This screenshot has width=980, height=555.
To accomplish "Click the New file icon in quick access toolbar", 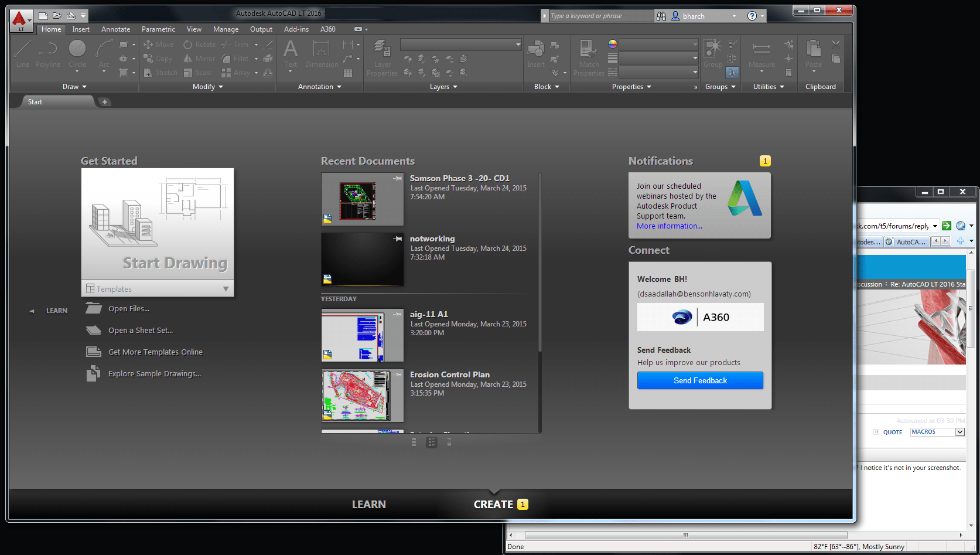I will [43, 16].
